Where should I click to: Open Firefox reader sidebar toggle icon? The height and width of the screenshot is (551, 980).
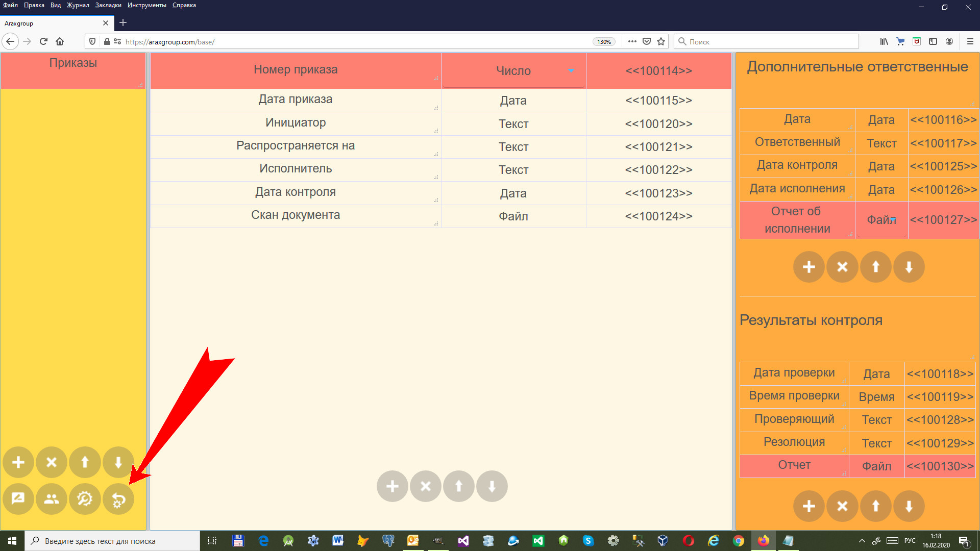(933, 42)
